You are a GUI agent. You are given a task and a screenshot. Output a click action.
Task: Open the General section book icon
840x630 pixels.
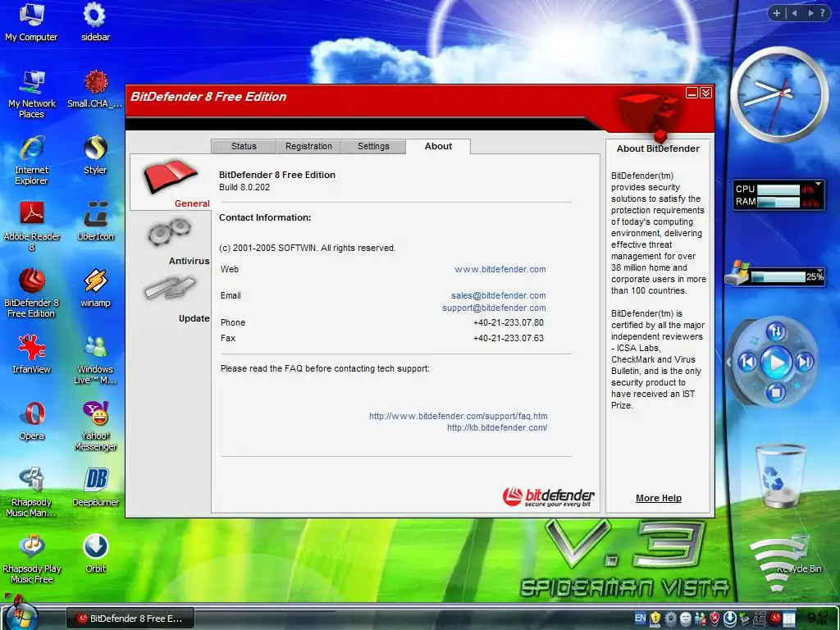tap(171, 176)
